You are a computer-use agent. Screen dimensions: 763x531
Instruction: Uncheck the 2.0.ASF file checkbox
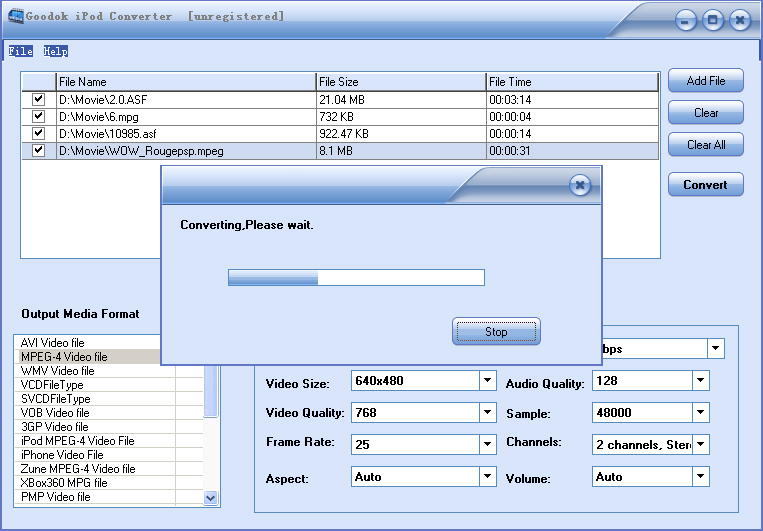38,99
